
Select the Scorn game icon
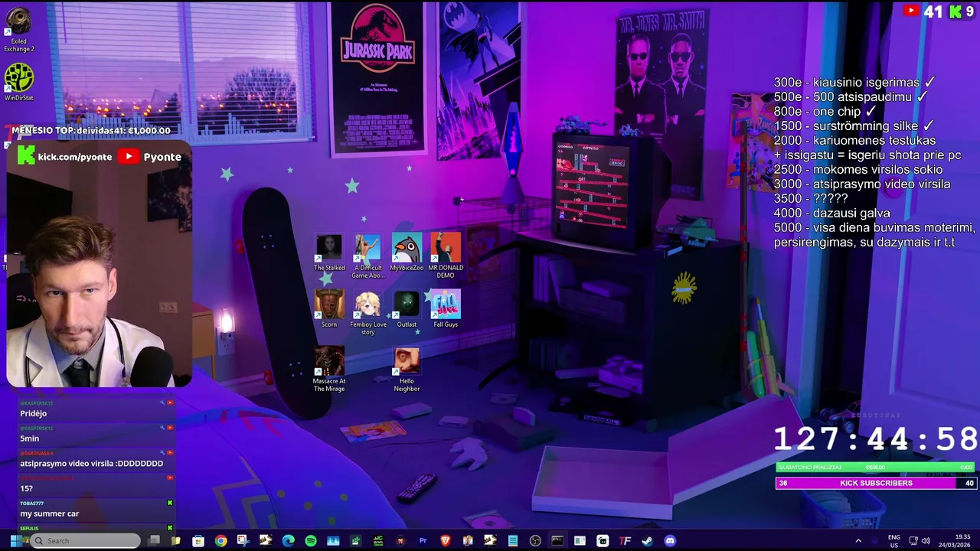point(329,310)
